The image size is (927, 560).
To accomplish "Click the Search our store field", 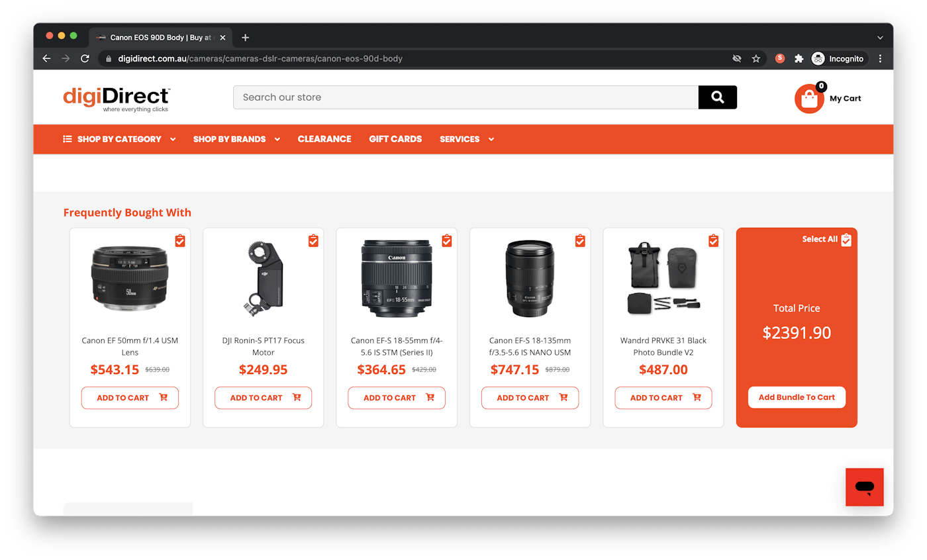I will 466,97.
